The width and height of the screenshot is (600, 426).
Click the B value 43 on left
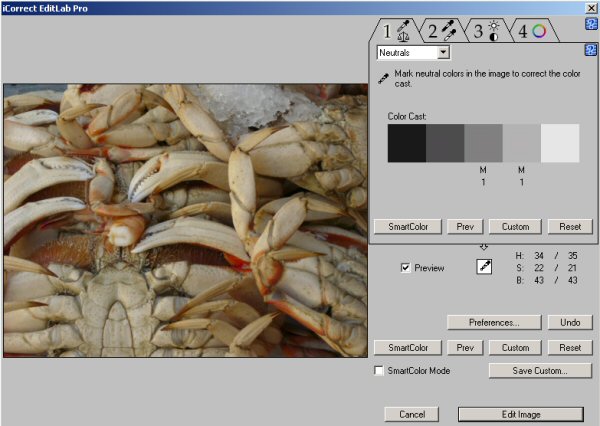click(539, 280)
